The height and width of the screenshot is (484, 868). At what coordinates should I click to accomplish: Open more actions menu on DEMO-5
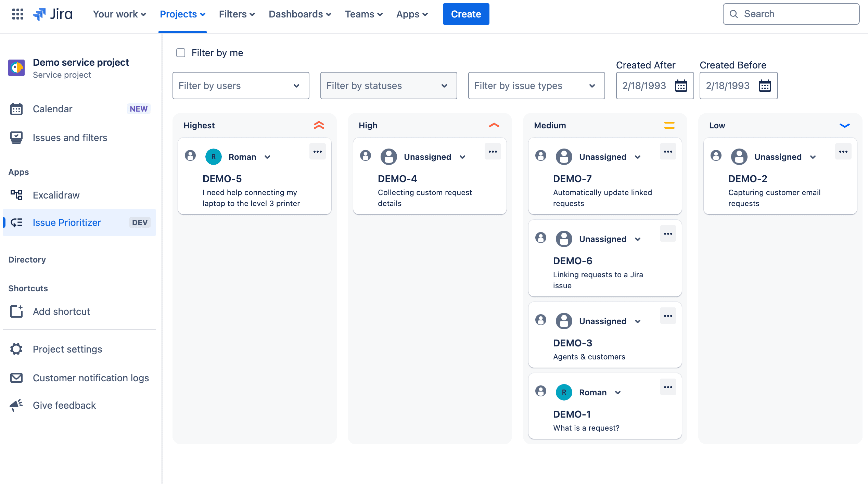[318, 152]
